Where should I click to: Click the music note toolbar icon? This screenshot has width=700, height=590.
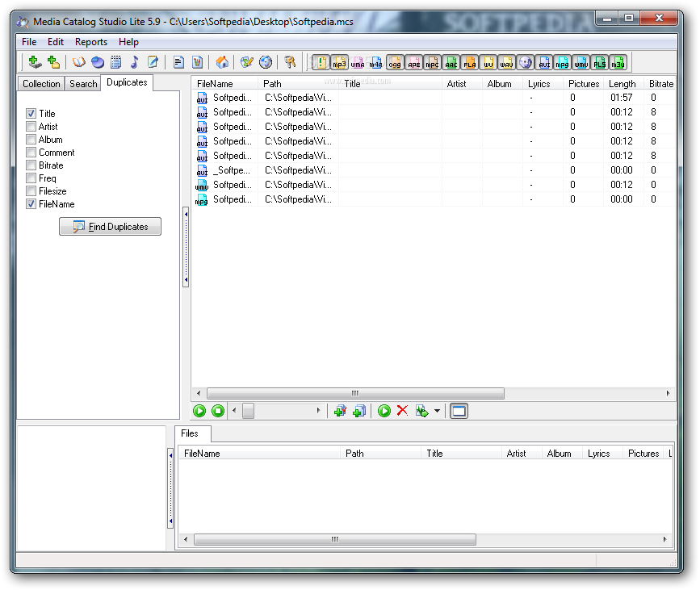134,62
